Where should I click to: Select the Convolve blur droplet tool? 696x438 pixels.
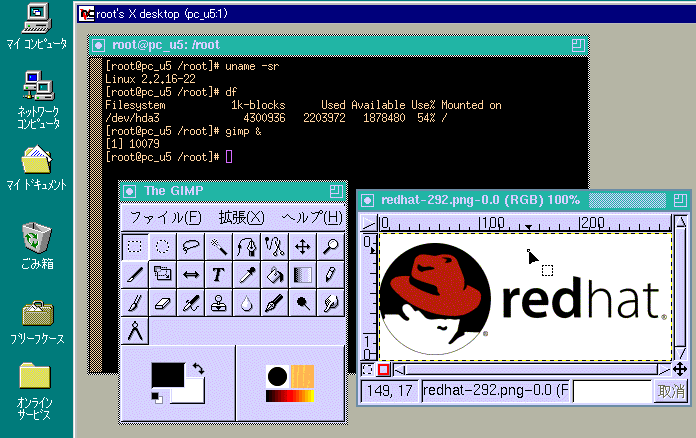pyautogui.click(x=246, y=303)
